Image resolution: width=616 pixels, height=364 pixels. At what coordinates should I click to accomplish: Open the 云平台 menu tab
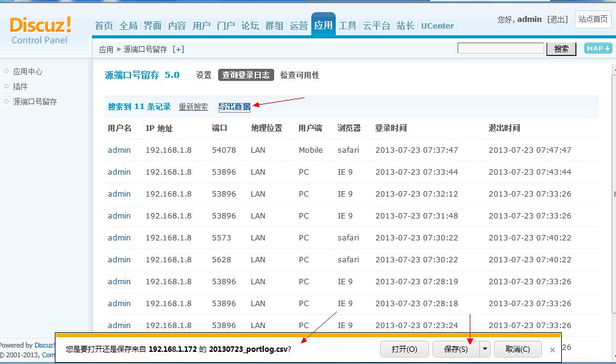377,26
